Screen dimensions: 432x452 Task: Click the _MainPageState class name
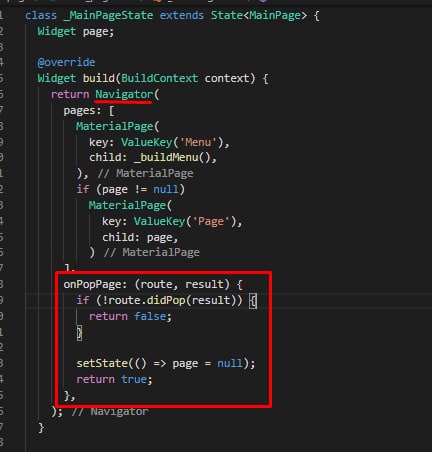(x=108, y=15)
